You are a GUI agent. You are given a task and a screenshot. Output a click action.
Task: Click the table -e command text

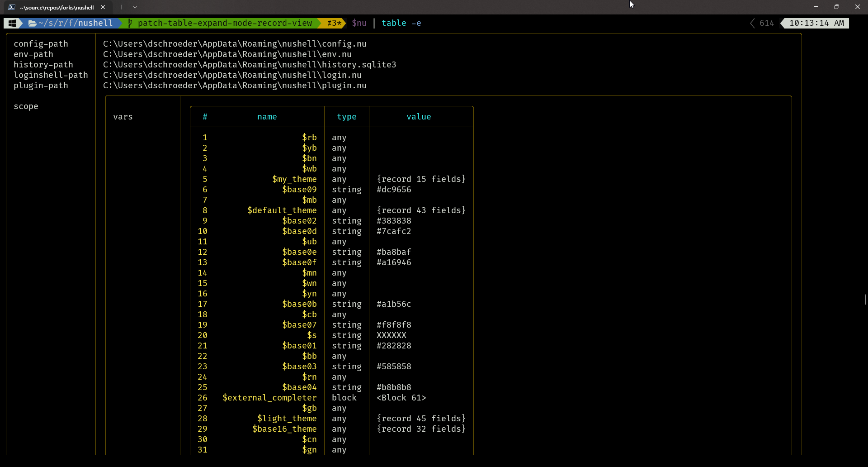point(401,23)
